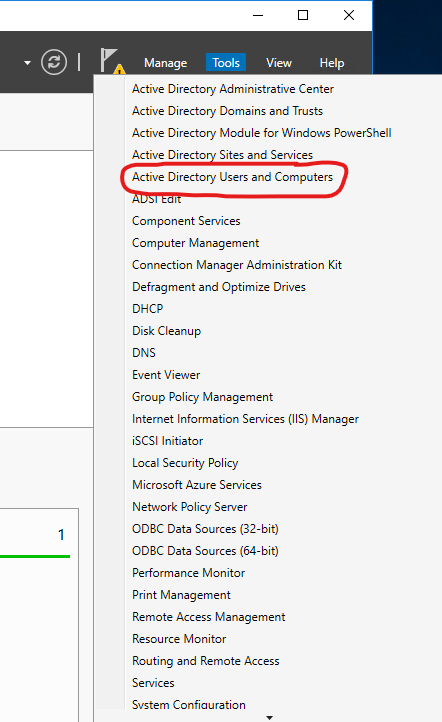Open Active Directory Administrative Center
Screen dimensions: 442x722
click(x=233, y=89)
